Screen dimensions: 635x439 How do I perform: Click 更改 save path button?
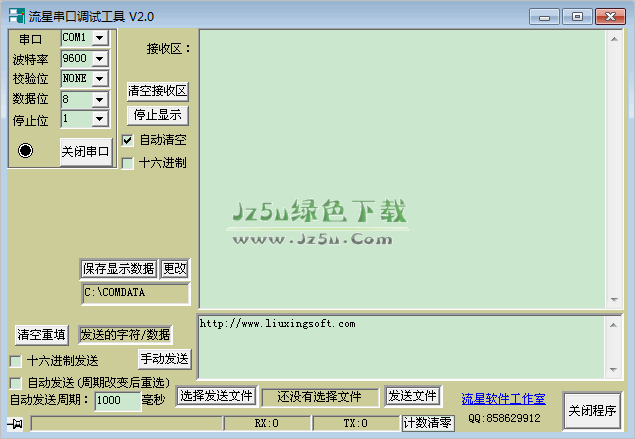(x=175, y=269)
